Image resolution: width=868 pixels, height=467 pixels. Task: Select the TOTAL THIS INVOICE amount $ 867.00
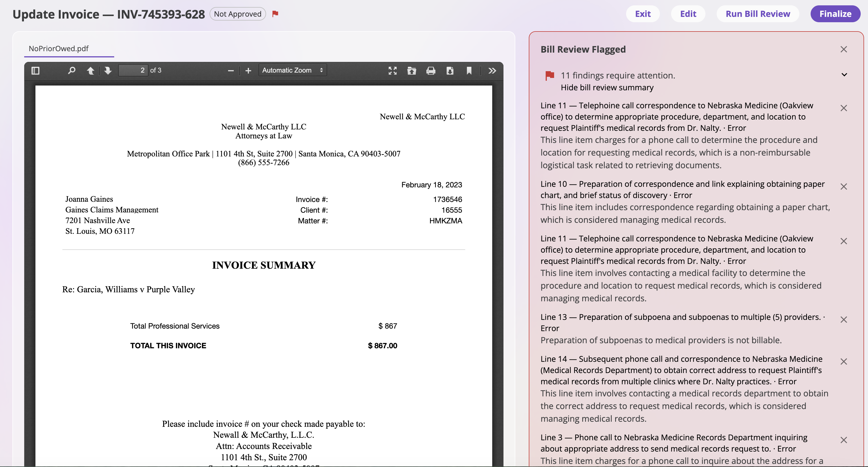pyautogui.click(x=383, y=346)
